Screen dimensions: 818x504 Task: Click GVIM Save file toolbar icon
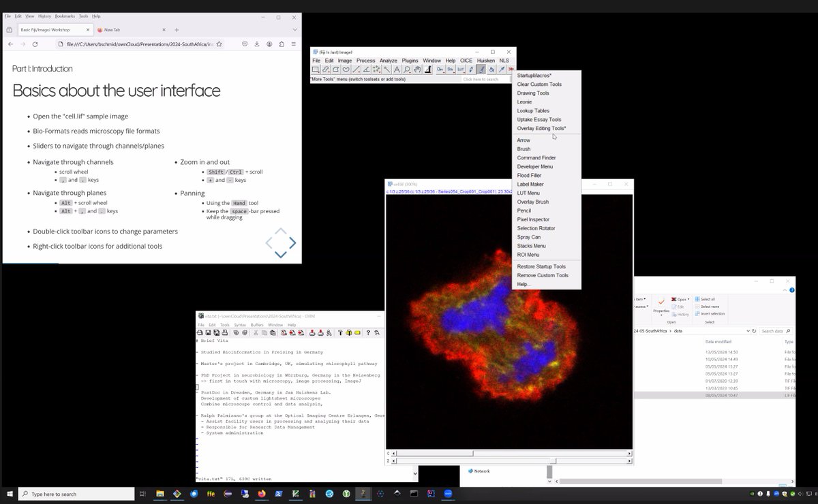tap(208, 332)
